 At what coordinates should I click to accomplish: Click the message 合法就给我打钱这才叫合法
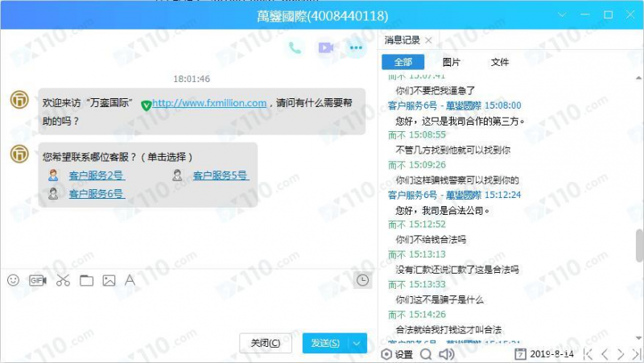(448, 330)
